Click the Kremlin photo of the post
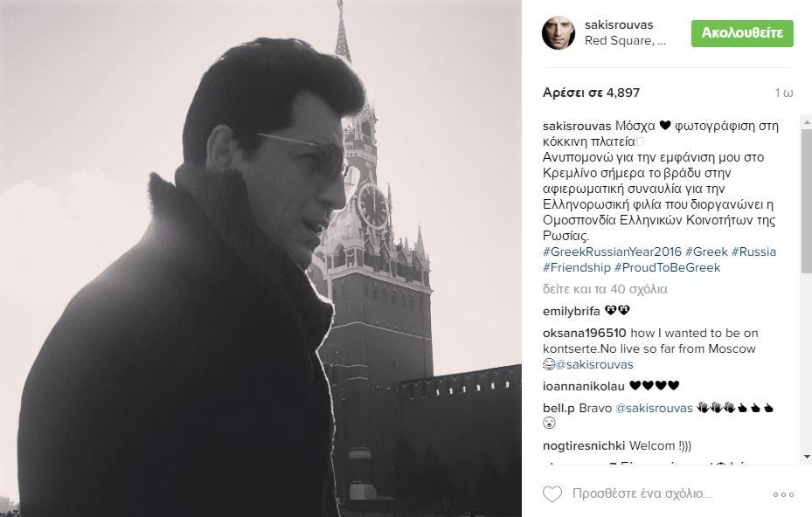 tap(260, 258)
